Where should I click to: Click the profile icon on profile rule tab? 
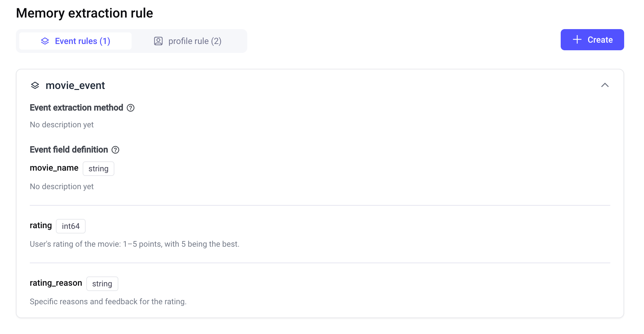coord(158,41)
